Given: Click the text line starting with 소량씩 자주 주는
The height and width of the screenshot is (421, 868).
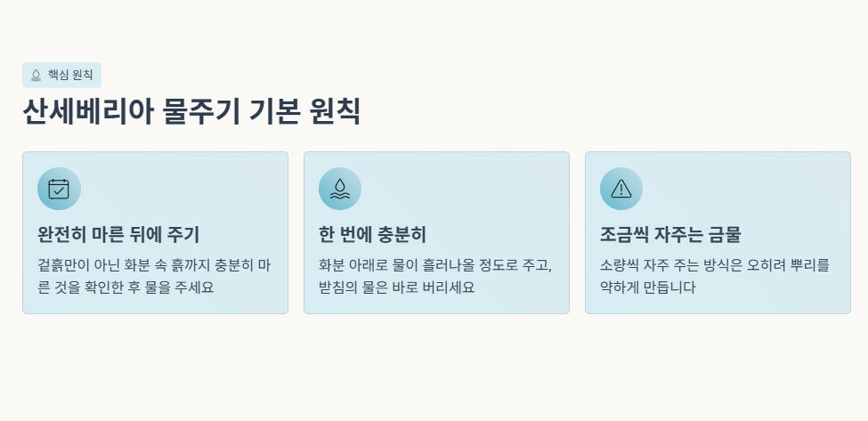Looking at the screenshot, I should tap(715, 265).
